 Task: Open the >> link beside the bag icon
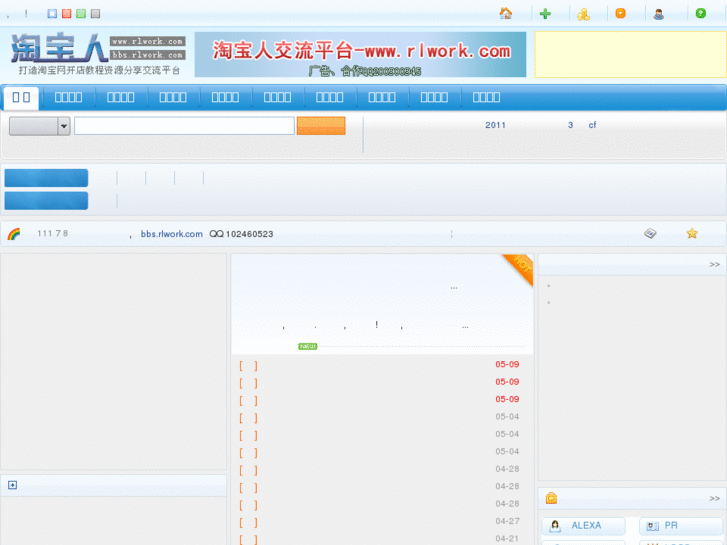pyautogui.click(x=714, y=499)
